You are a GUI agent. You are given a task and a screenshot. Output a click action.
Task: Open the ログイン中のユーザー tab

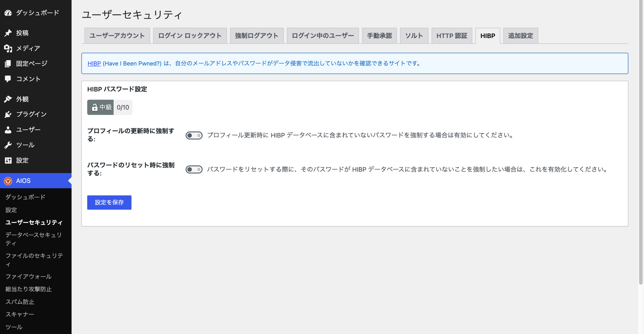[x=323, y=36]
